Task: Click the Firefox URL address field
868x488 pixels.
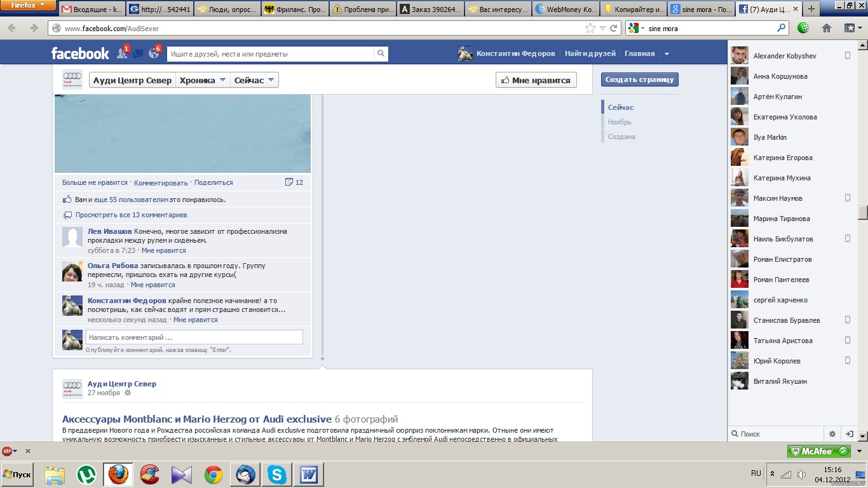Action: (x=323, y=28)
